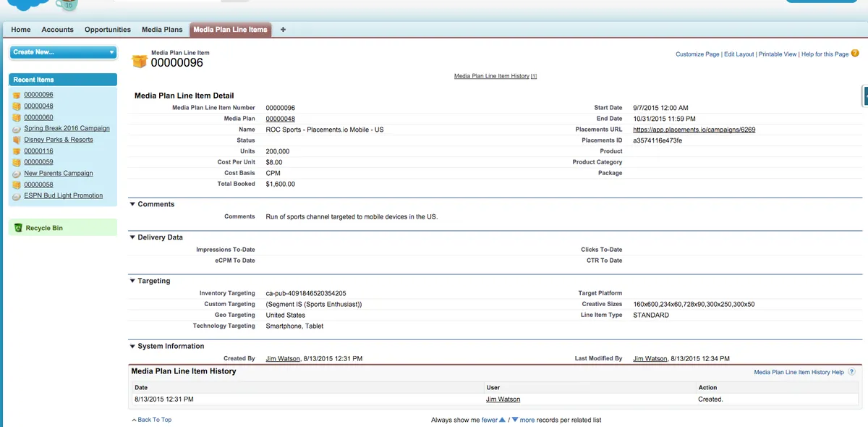This screenshot has height=427, width=868.
Task: Click the up arrow icon next to fewer
Action: 503,420
